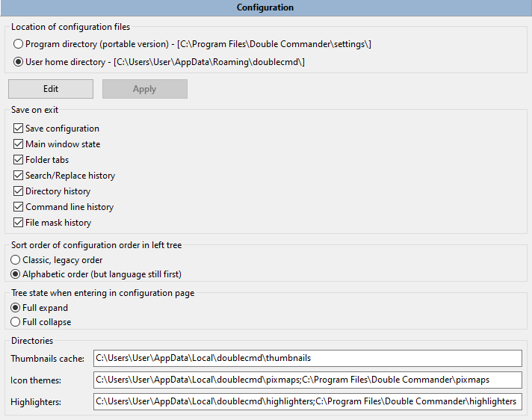Choose Full collapse tree state

[16, 322]
